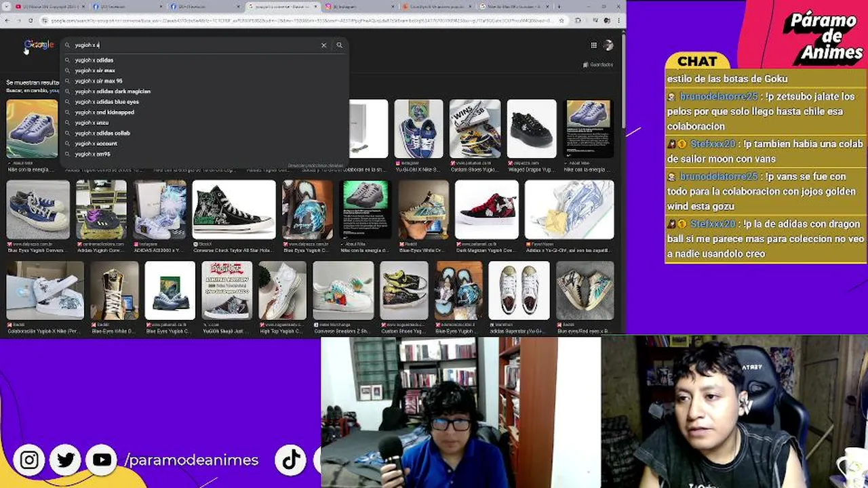Open the YuGiOh limited edition poster image
The height and width of the screenshot is (488, 868).
coord(227,290)
